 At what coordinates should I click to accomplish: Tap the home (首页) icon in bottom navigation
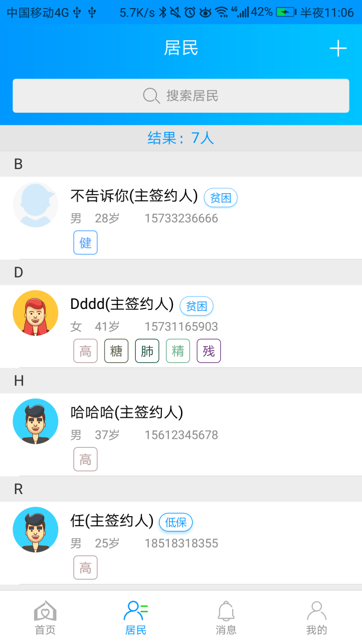tap(45, 615)
